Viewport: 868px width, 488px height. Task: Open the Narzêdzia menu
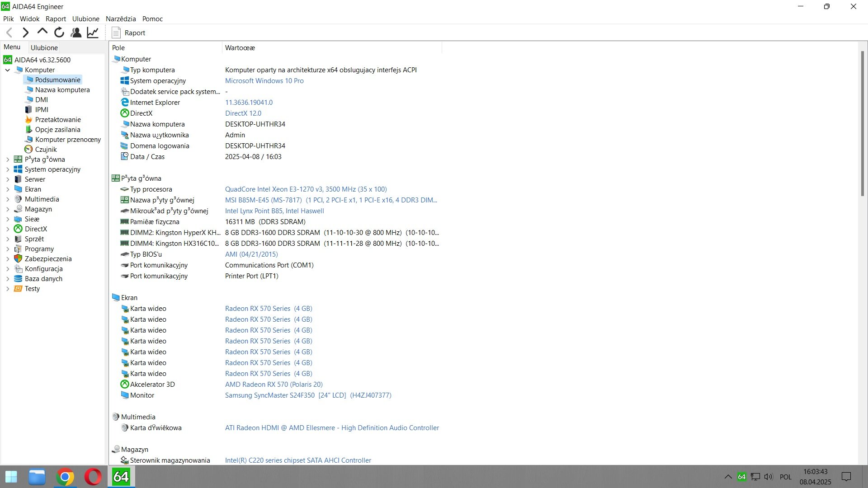point(121,19)
